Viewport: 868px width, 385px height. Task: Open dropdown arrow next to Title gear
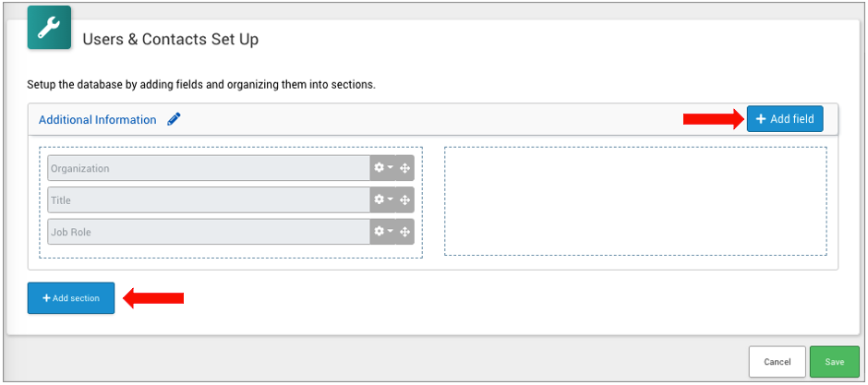tap(391, 199)
